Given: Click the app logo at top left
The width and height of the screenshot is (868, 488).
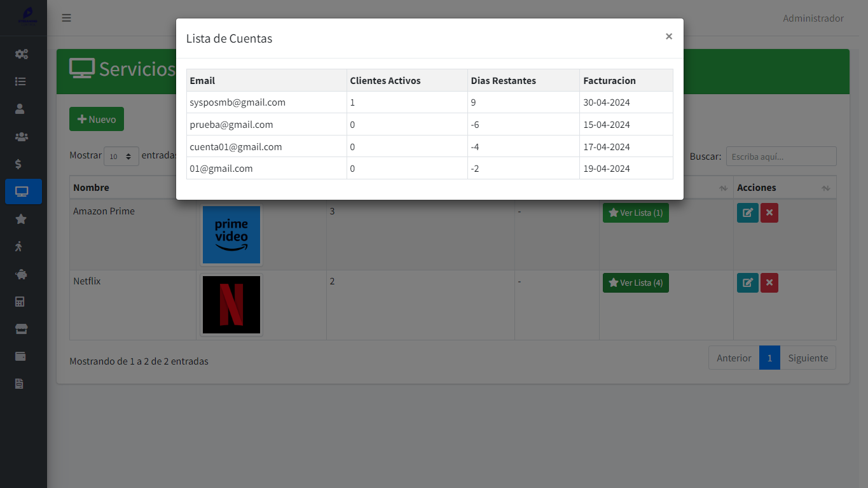Looking at the screenshot, I should point(28,15).
